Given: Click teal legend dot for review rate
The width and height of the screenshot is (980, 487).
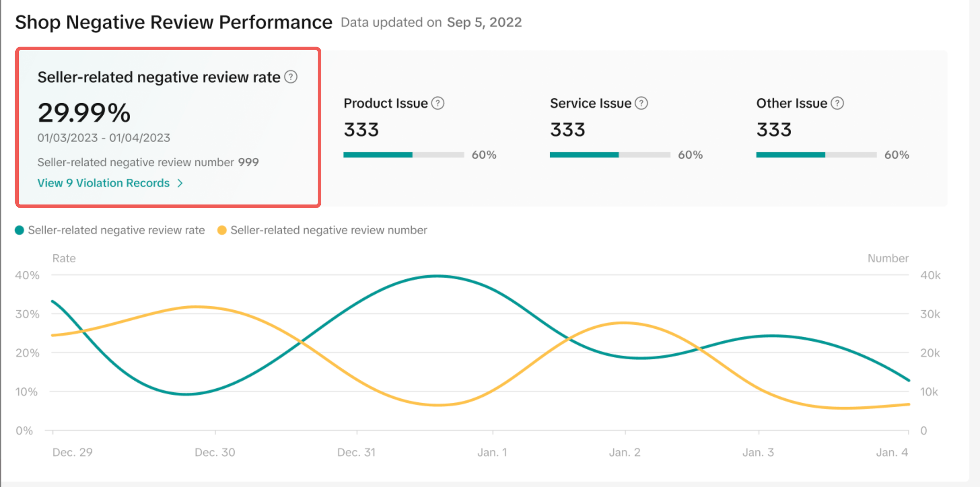Looking at the screenshot, I should point(19,230).
